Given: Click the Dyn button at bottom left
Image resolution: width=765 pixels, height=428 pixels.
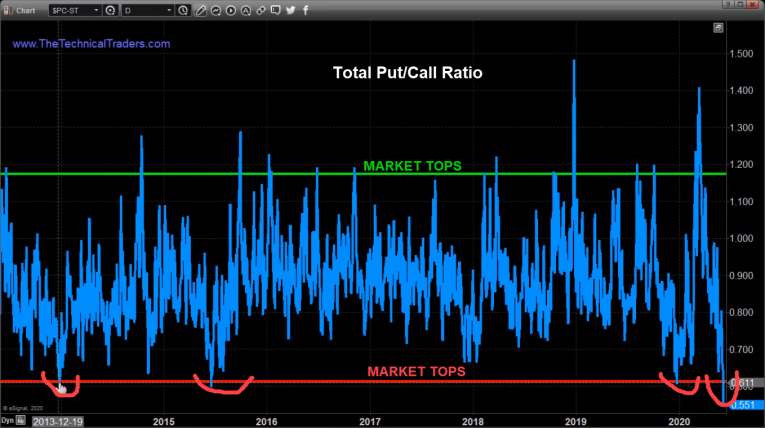Looking at the screenshot, I should click(9, 421).
